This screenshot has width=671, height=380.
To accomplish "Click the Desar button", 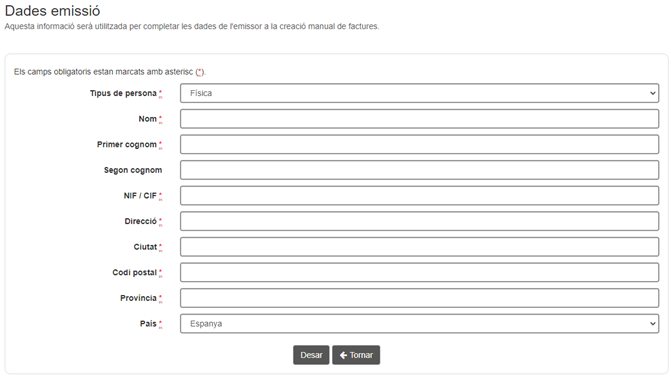I will pyautogui.click(x=311, y=355).
